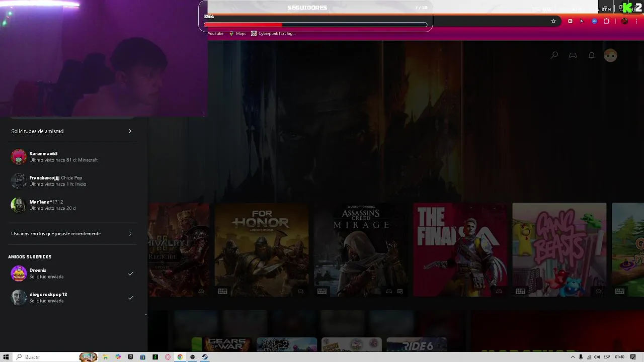Open Copilot icon in taskbar

click(118, 357)
